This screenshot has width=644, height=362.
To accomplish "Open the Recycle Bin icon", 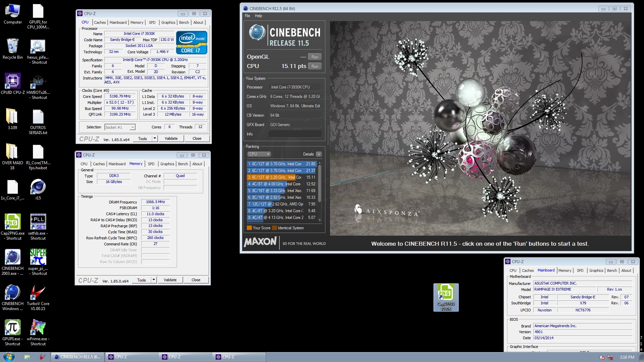I will tap(13, 49).
